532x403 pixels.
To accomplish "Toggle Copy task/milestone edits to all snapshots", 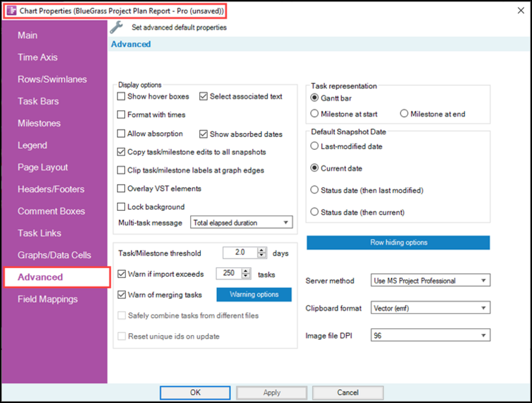I will point(121,152).
